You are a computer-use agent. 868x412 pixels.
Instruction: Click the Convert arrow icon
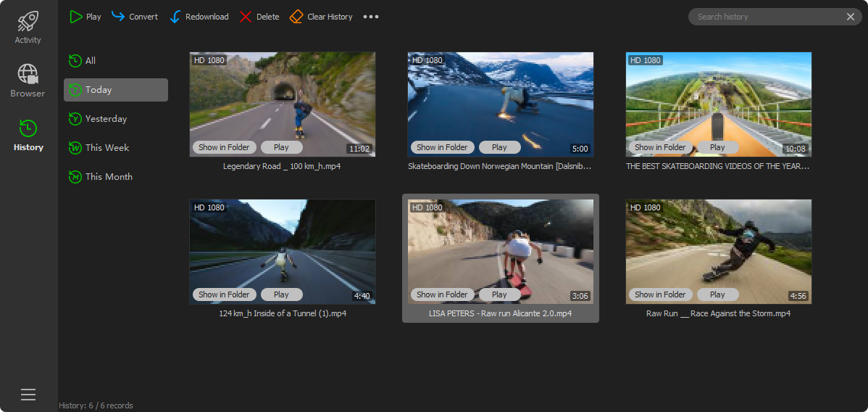(x=118, y=17)
